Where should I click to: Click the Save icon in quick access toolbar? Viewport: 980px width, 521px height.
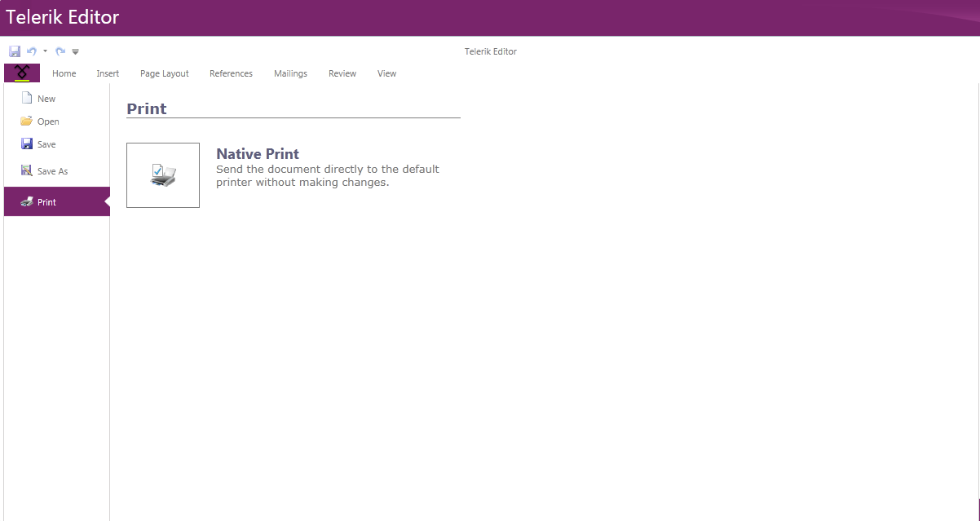click(15, 51)
